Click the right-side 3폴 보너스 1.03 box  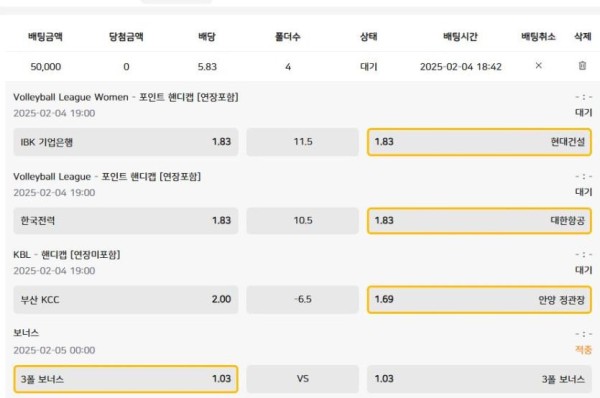click(479, 379)
